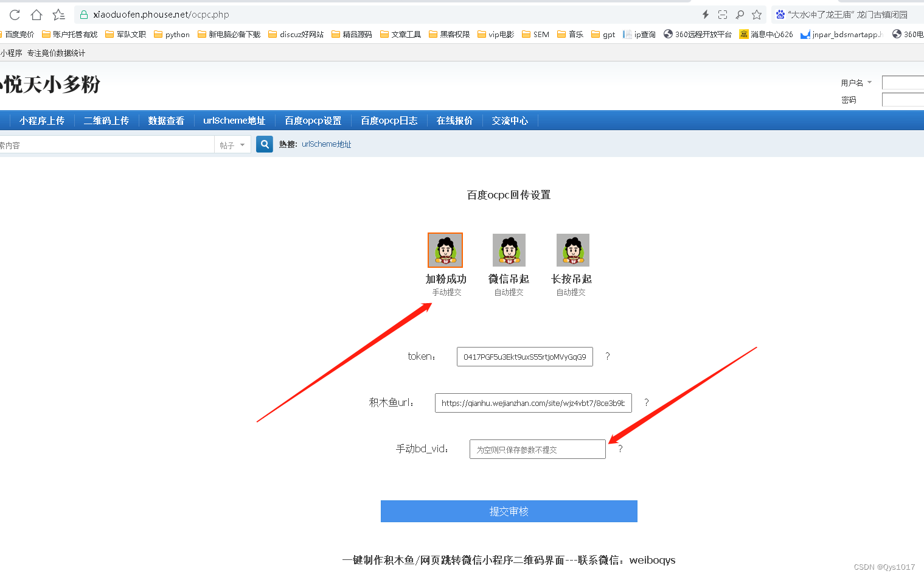924x577 pixels.
Task: Click the browser address bar URL
Action: coord(161,15)
